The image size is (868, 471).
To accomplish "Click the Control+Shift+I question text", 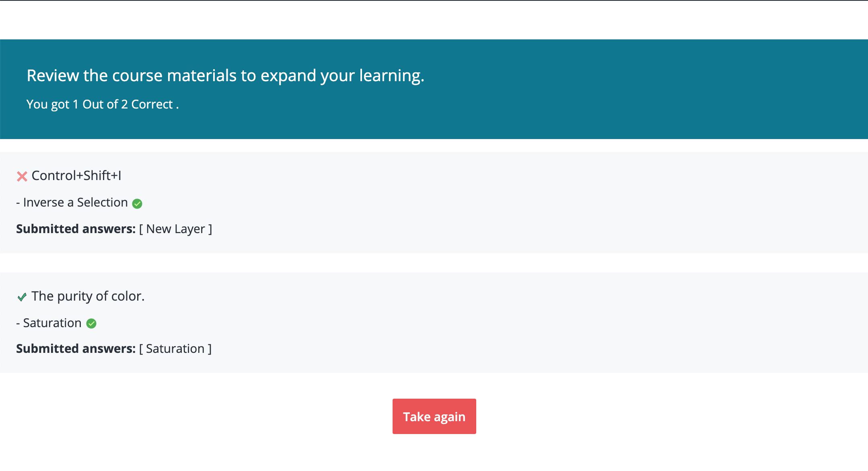I will pos(76,176).
